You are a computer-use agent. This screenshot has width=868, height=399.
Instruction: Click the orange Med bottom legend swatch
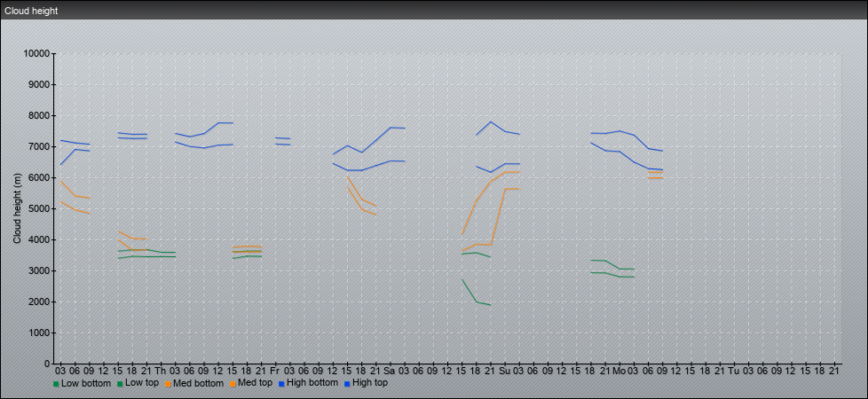[x=168, y=384]
